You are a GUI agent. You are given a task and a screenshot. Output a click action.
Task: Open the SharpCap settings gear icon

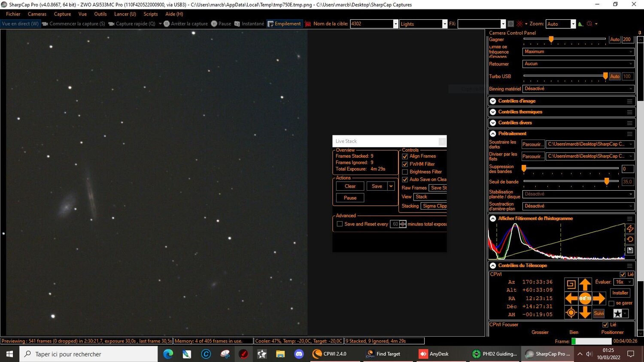point(588,24)
